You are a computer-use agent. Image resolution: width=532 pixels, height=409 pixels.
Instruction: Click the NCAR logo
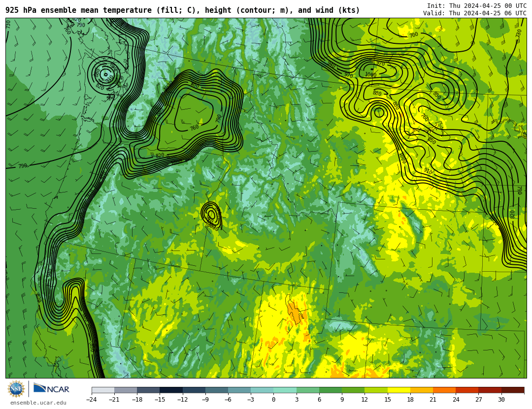[51, 388]
